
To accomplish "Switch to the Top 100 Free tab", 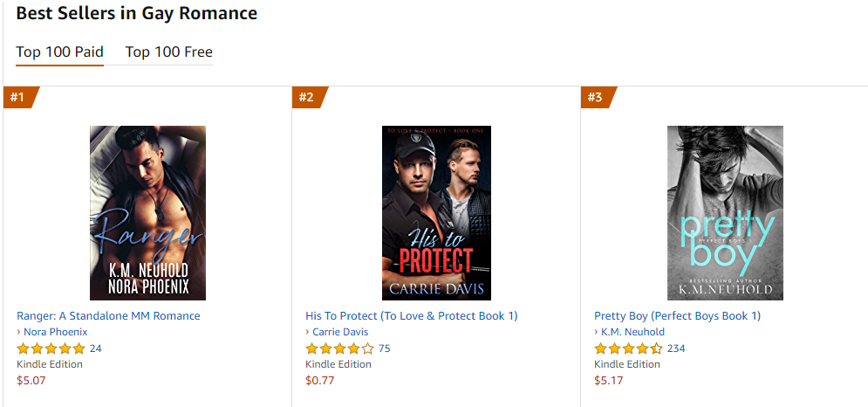I will (168, 52).
